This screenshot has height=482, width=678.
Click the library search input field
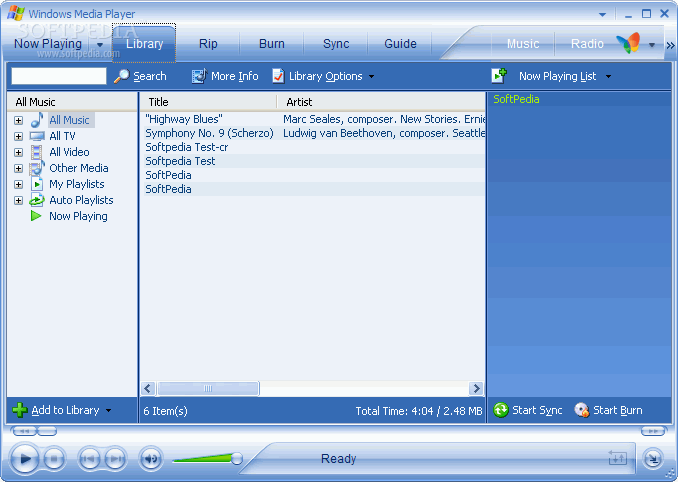pos(59,76)
